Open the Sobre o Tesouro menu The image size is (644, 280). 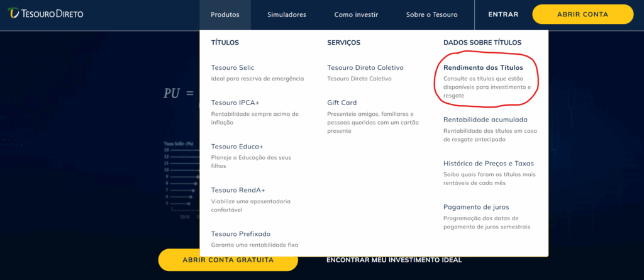pyautogui.click(x=431, y=15)
